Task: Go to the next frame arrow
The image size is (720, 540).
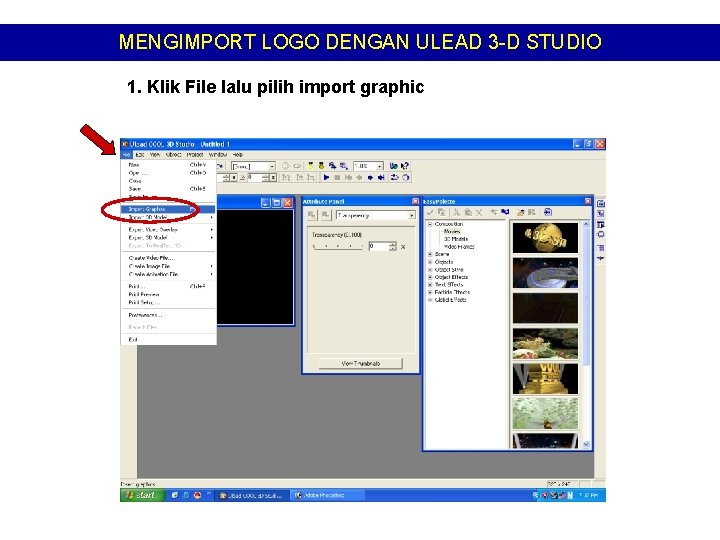Action: (370, 177)
